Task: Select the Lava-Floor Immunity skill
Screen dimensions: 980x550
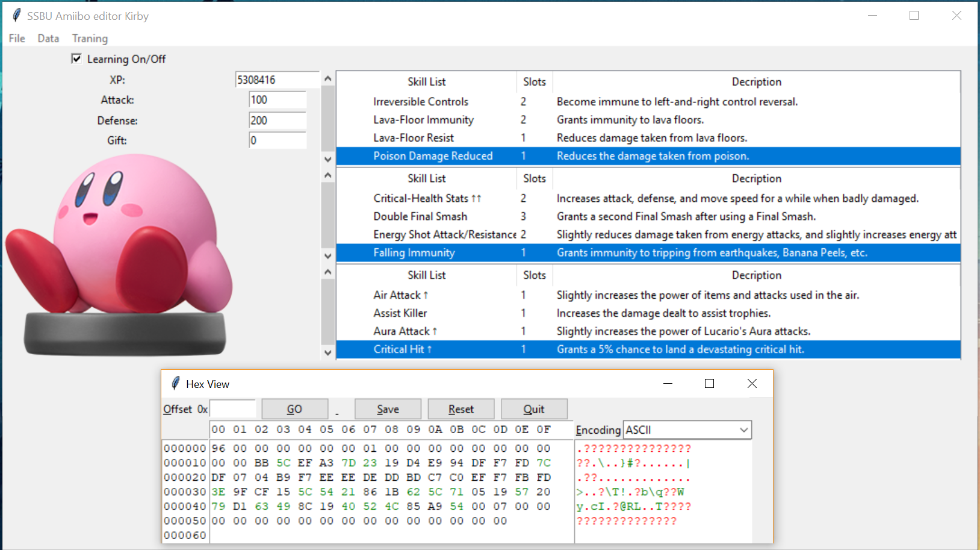Action: coord(648,120)
